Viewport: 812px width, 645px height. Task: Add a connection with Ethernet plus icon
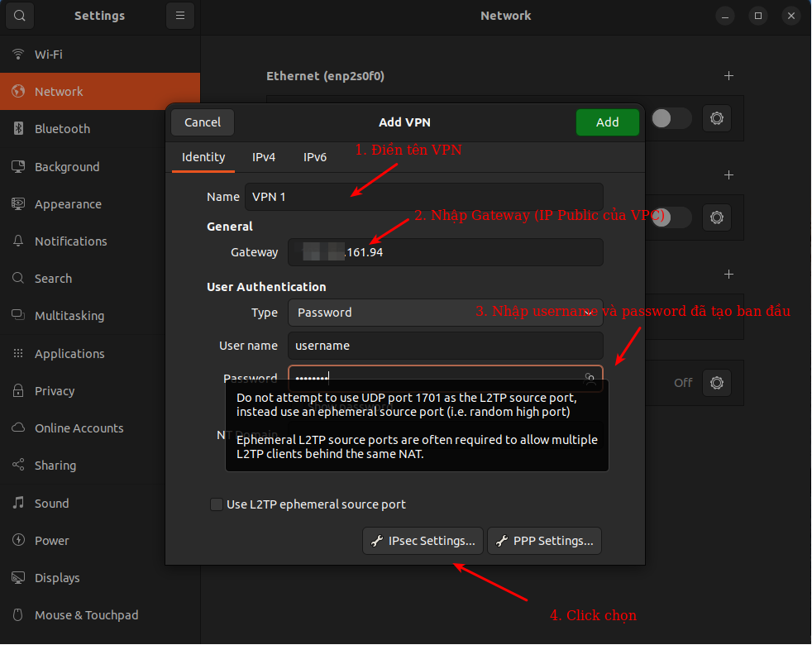pyautogui.click(x=728, y=76)
